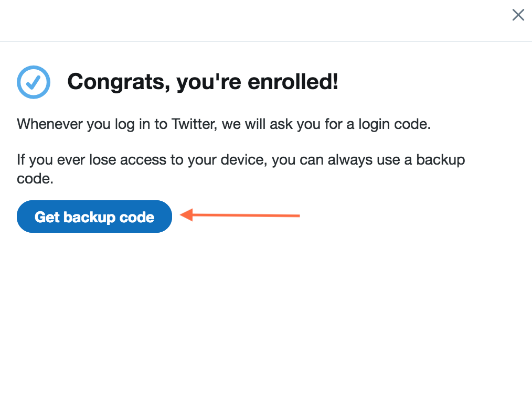Click the sentence about the login code
This screenshot has width=532, height=411.
pos(224,126)
